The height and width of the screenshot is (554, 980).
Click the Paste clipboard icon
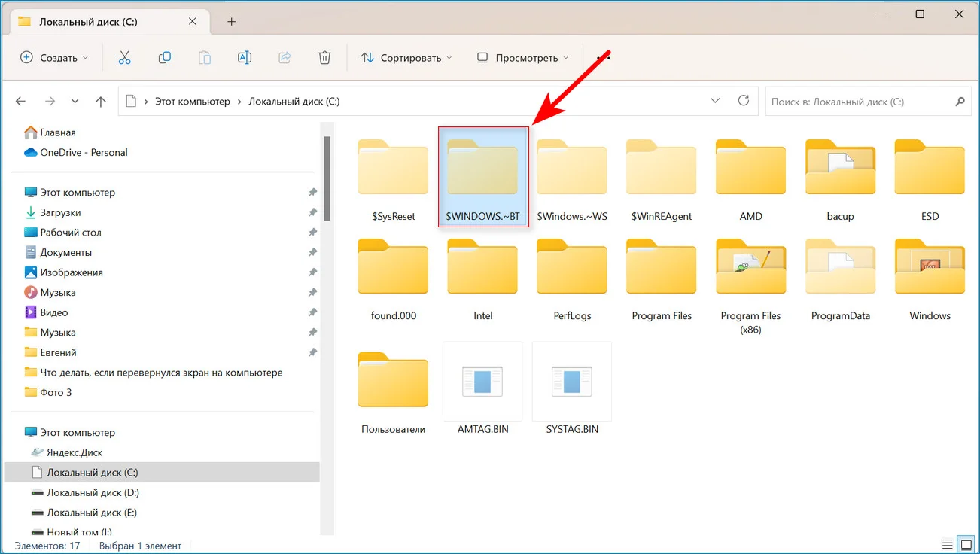click(x=205, y=57)
